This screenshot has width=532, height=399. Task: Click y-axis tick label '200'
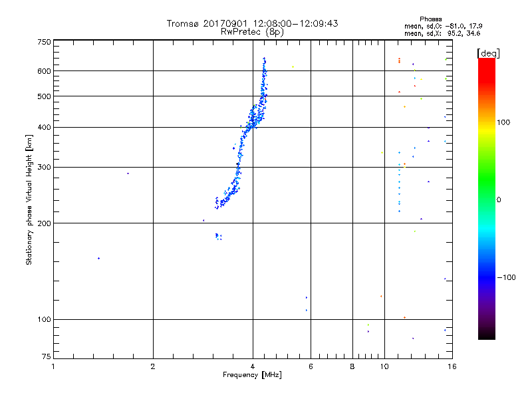[44, 223]
